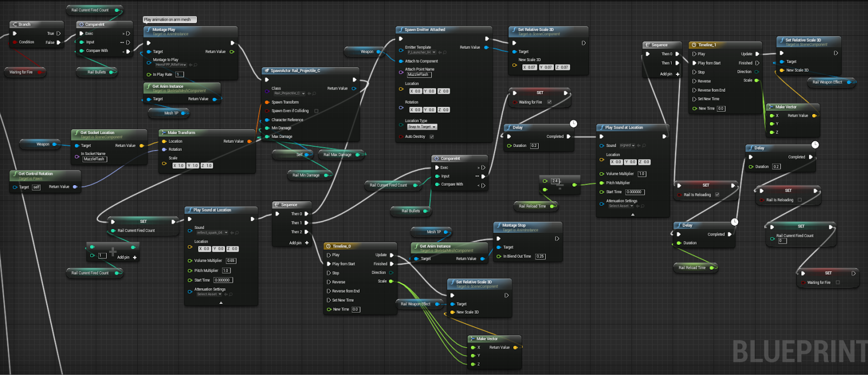Click the Get Socket Location function icon
The image size is (868, 375).
[76, 132]
